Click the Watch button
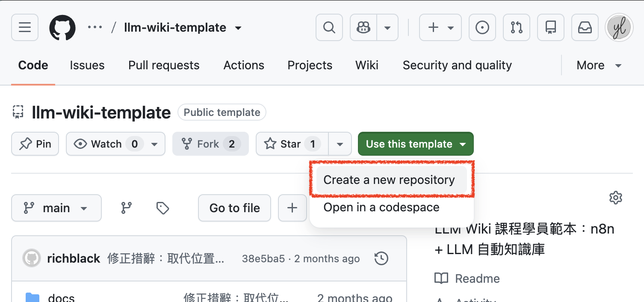Screen dimensions: 644x302 pos(115,144)
